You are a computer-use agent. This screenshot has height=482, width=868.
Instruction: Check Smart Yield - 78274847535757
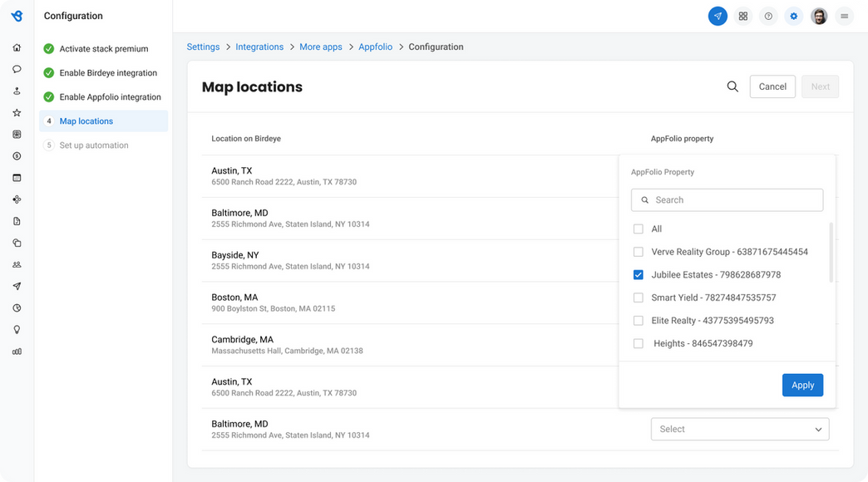[639, 298]
